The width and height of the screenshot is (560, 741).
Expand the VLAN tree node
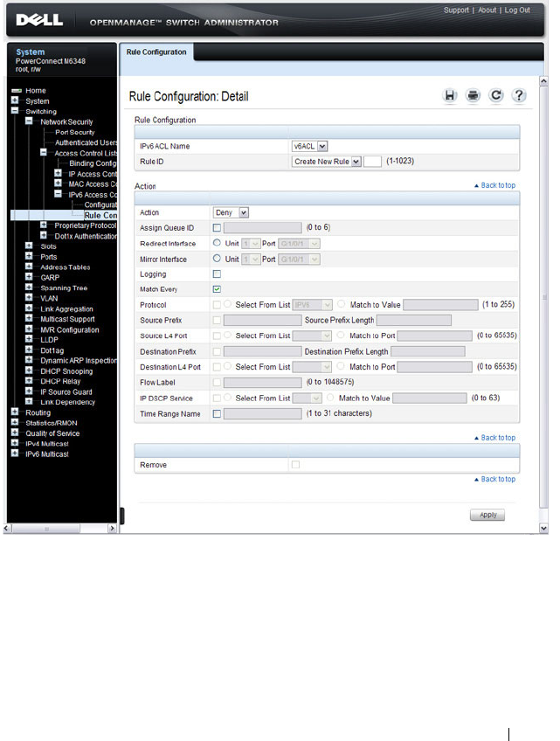30,298
